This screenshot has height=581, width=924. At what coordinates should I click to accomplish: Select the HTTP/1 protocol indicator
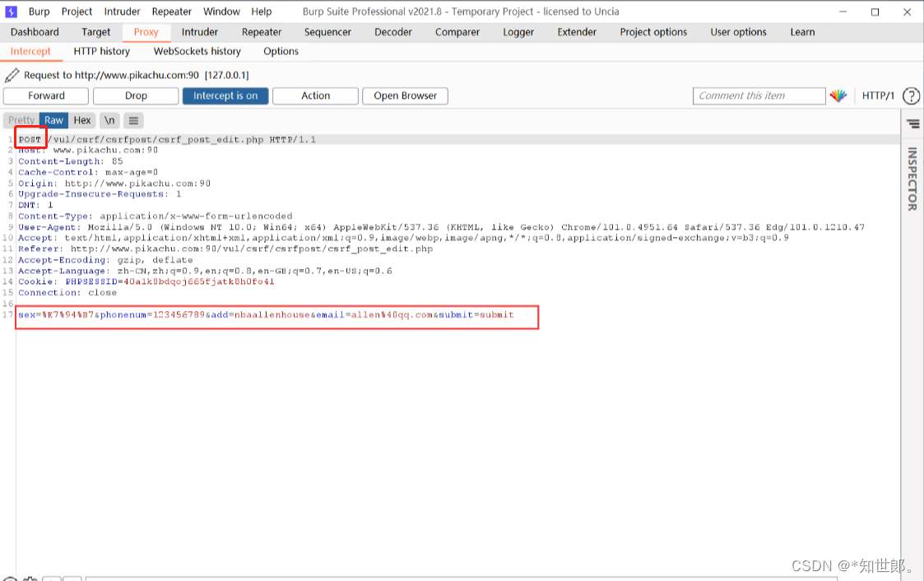[x=878, y=95]
